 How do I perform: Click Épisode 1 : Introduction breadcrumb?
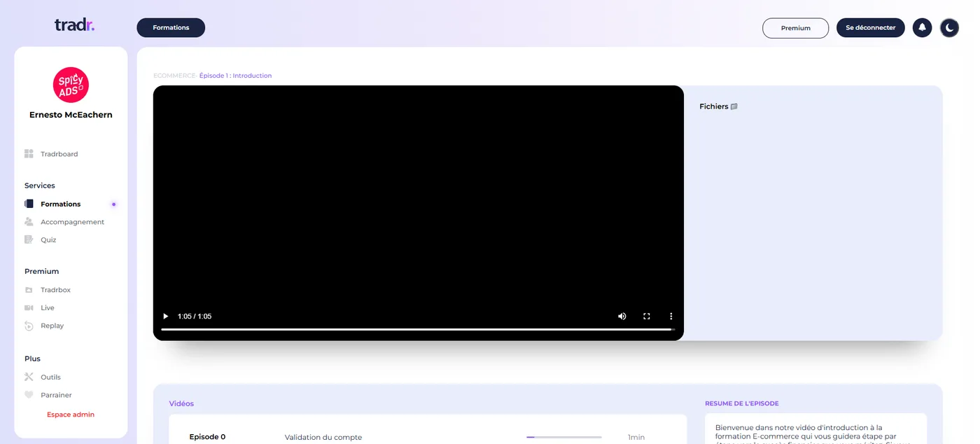[x=235, y=76]
